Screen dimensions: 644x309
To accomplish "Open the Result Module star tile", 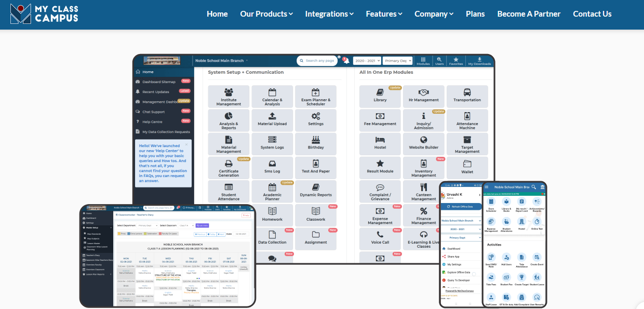I will coord(380,168).
